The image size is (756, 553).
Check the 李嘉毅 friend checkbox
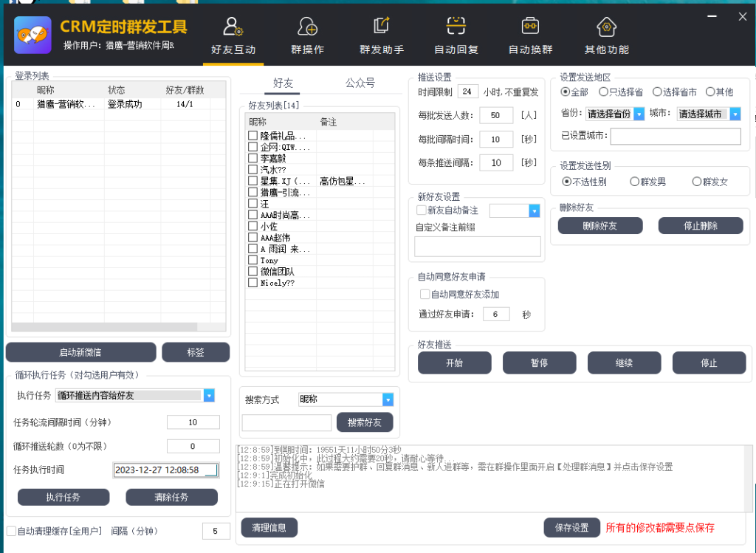pyautogui.click(x=252, y=158)
